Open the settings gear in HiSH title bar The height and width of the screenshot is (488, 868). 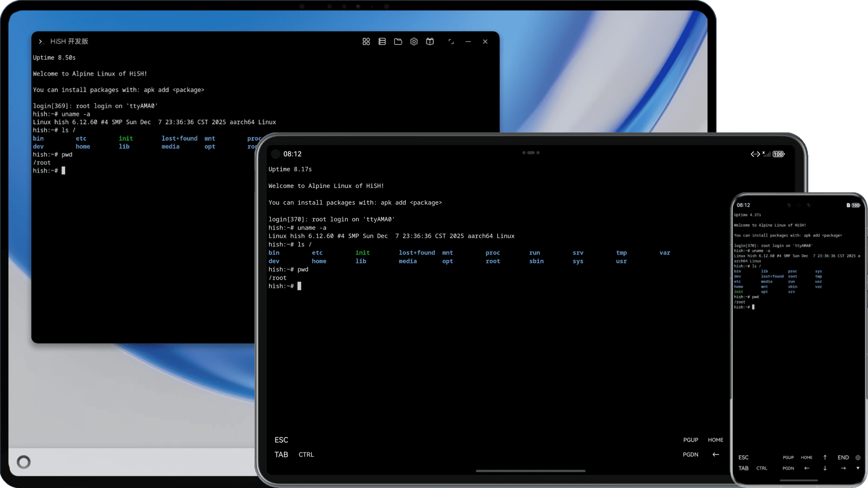(x=414, y=41)
